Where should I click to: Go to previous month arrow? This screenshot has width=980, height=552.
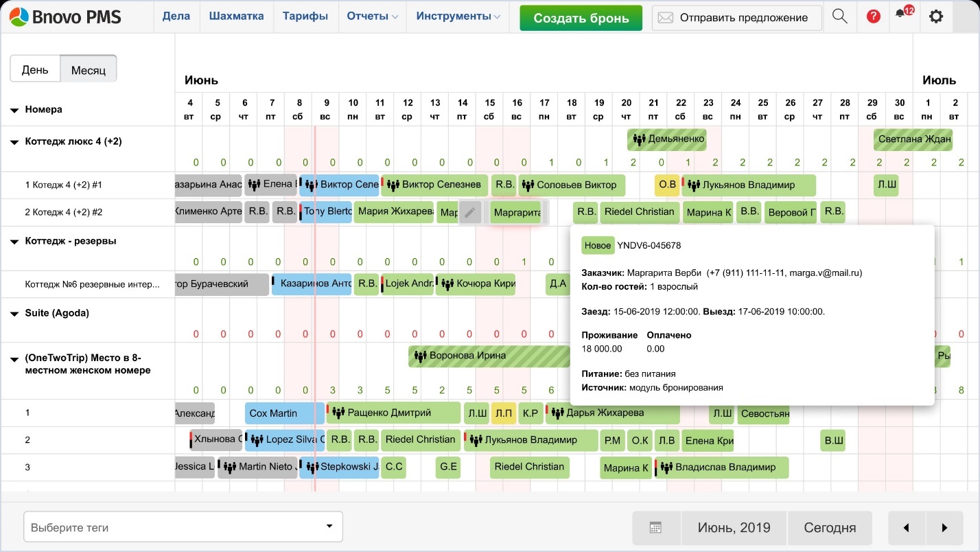(907, 528)
